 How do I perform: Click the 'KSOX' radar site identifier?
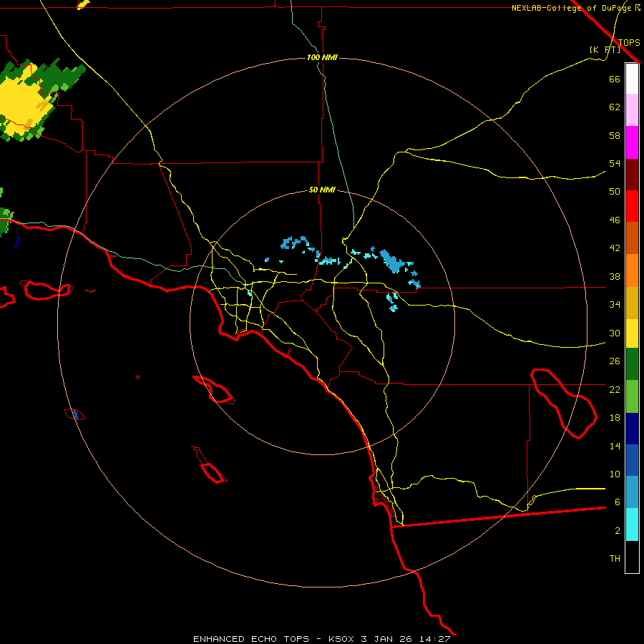341,639
